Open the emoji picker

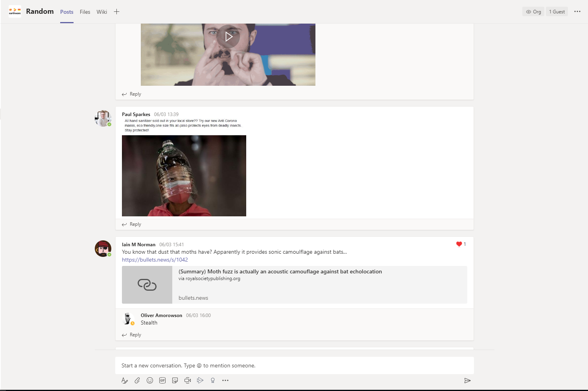tap(150, 380)
